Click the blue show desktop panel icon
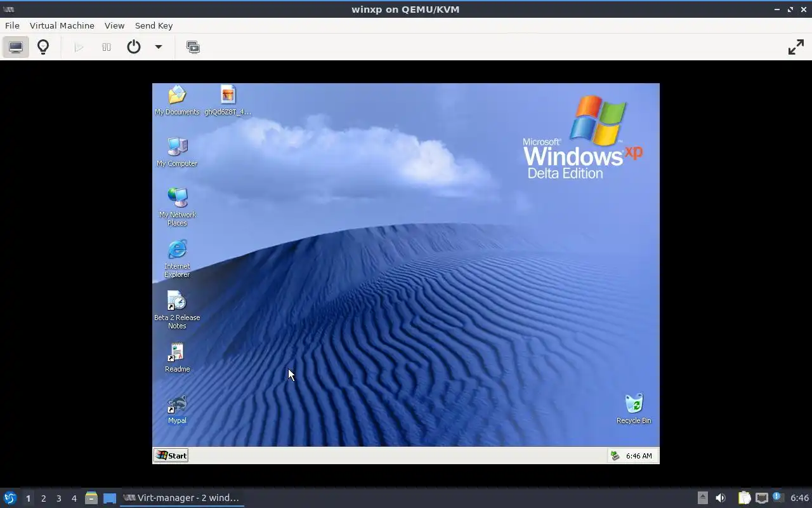This screenshot has width=812, height=508. [x=110, y=498]
